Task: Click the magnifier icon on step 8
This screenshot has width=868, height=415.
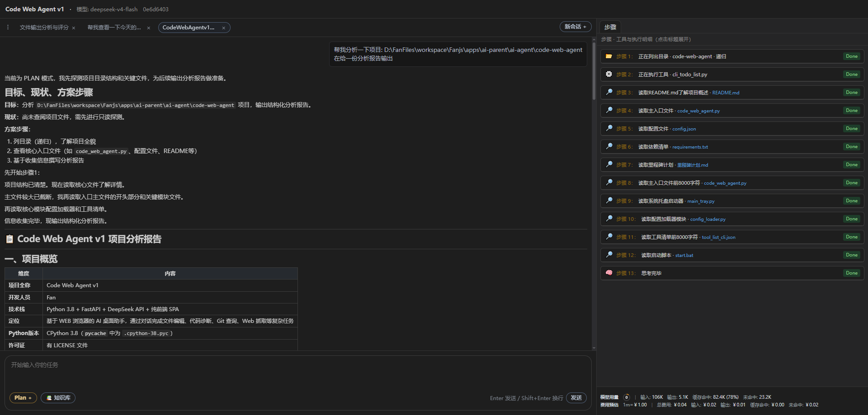Action: point(609,183)
